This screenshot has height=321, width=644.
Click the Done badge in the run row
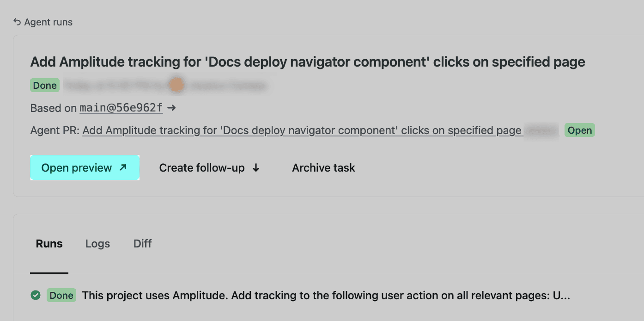click(61, 296)
